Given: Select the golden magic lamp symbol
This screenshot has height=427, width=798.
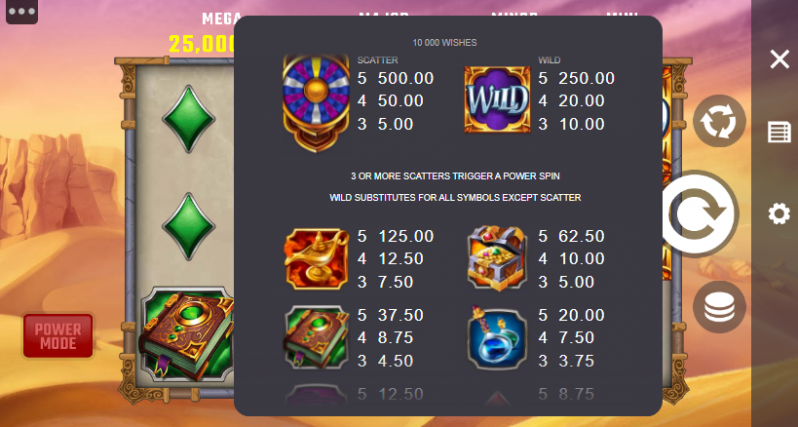Looking at the screenshot, I should point(316,259).
